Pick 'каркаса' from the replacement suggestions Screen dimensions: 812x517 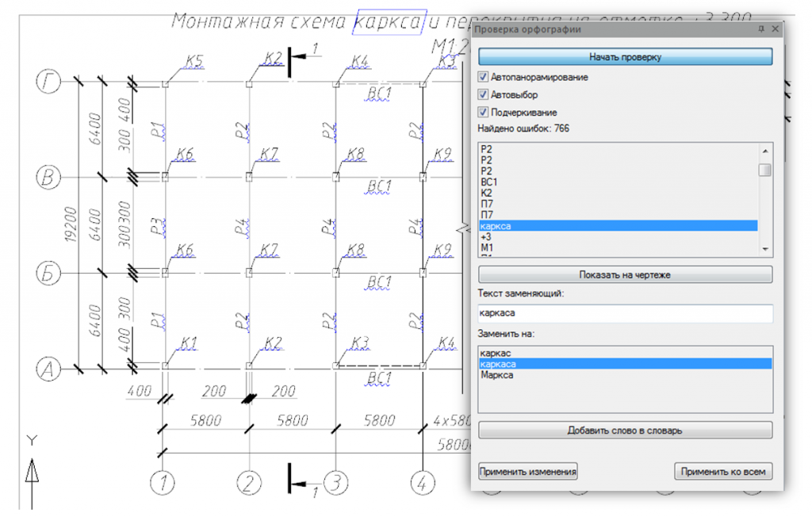(x=625, y=364)
